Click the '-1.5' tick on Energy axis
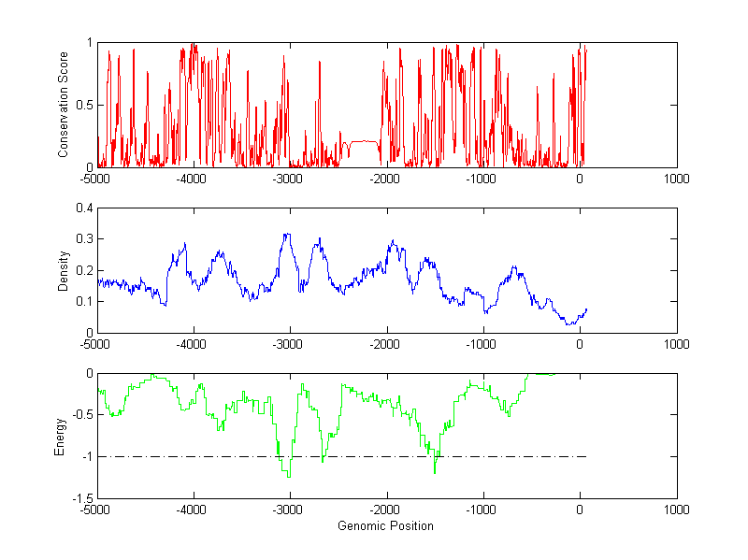 (80, 498)
